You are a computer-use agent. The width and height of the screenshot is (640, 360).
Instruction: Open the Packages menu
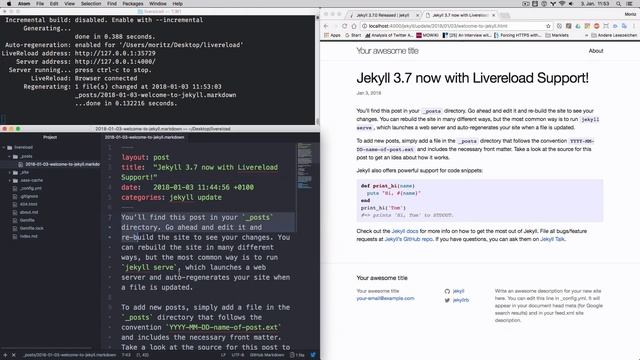tap(133, 4)
